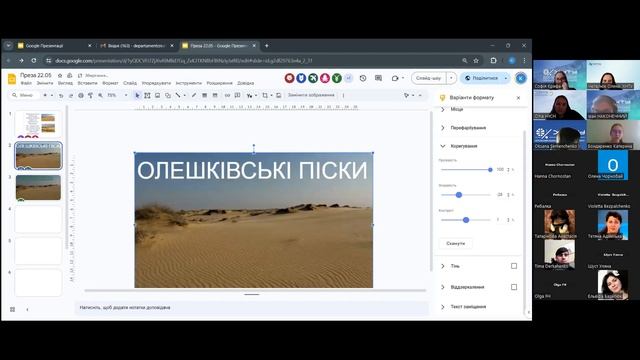Image resolution: width=640 pixels, height=360 pixels.
Task: Click the Поділитися share button
Action: click(481, 78)
